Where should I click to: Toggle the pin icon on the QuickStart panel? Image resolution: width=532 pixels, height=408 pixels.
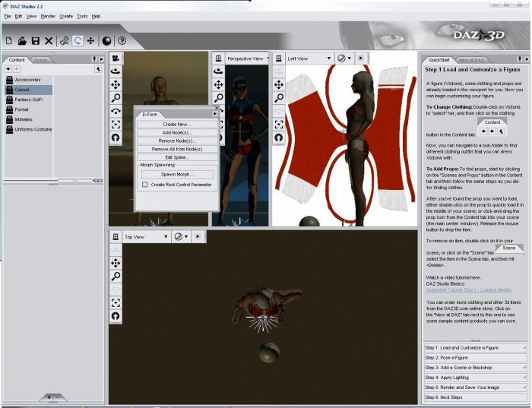pyautogui.click(x=520, y=59)
